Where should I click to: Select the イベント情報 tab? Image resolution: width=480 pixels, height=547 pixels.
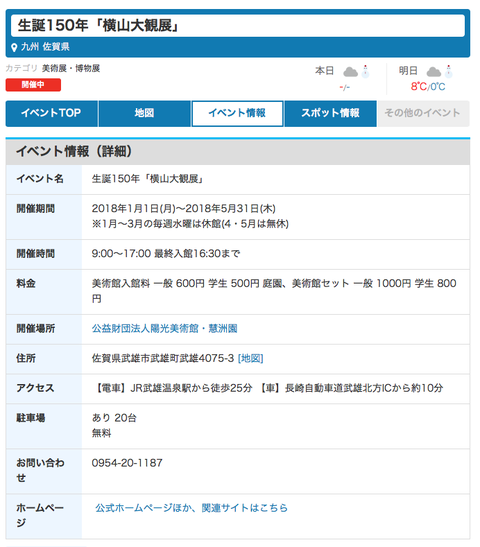[x=237, y=113]
